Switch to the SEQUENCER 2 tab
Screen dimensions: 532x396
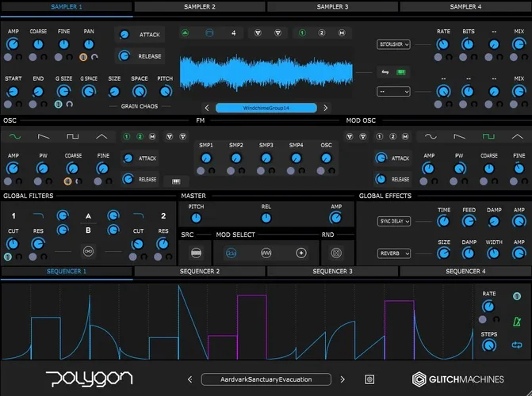[199, 271]
